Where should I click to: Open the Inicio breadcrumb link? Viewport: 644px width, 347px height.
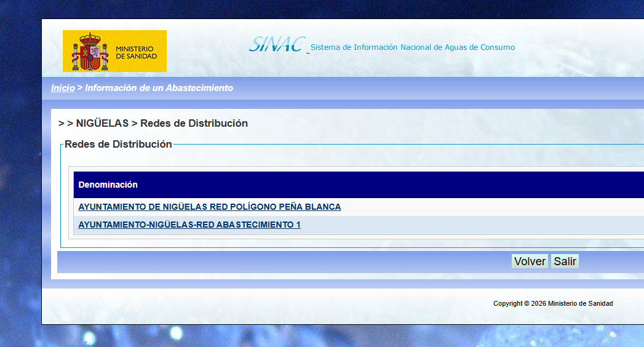[63, 88]
